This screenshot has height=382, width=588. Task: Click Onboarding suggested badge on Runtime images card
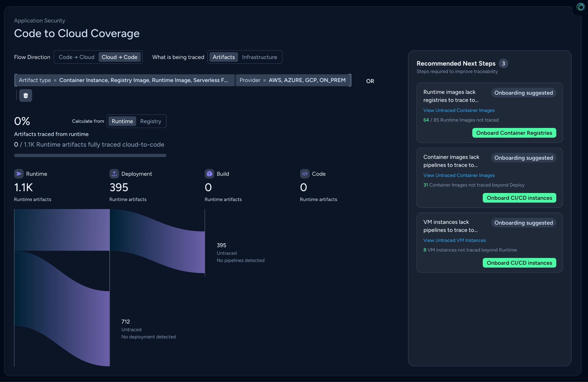coord(523,93)
